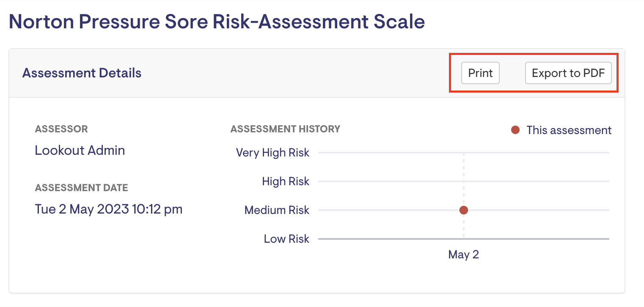Click the Lookout Admin assessor name
This screenshot has width=644, height=307.
80,151
